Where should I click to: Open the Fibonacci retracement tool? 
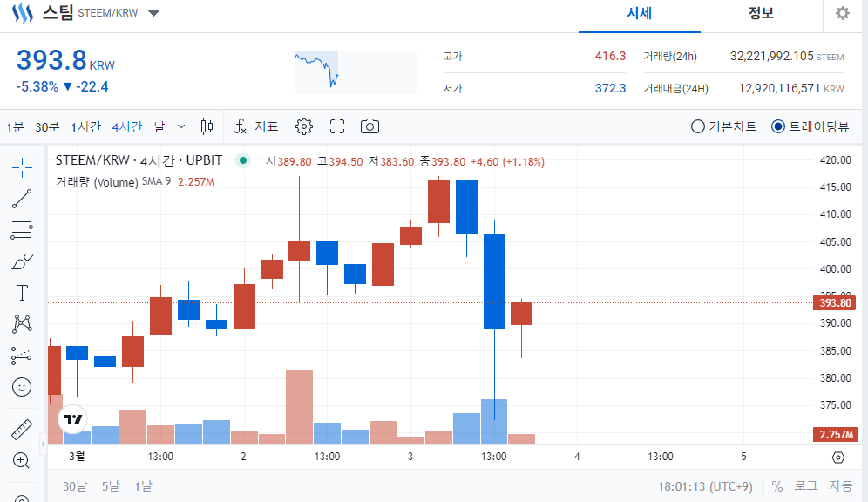point(22,230)
